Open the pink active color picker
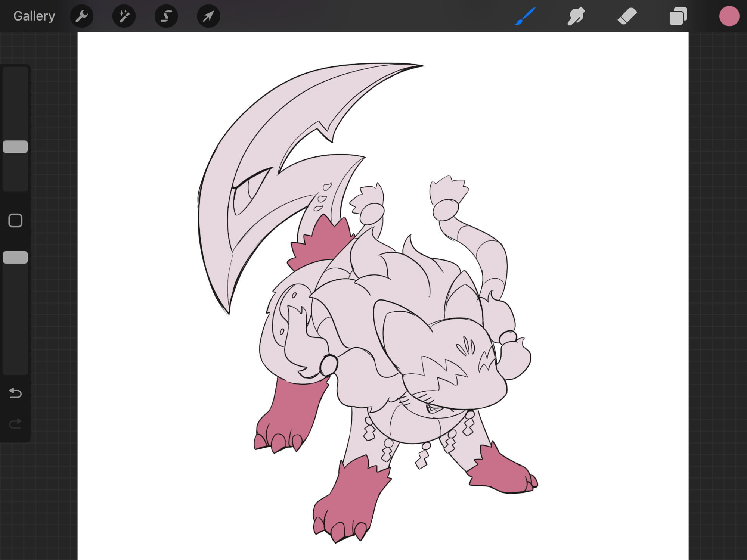This screenshot has width=747, height=560. (729, 16)
